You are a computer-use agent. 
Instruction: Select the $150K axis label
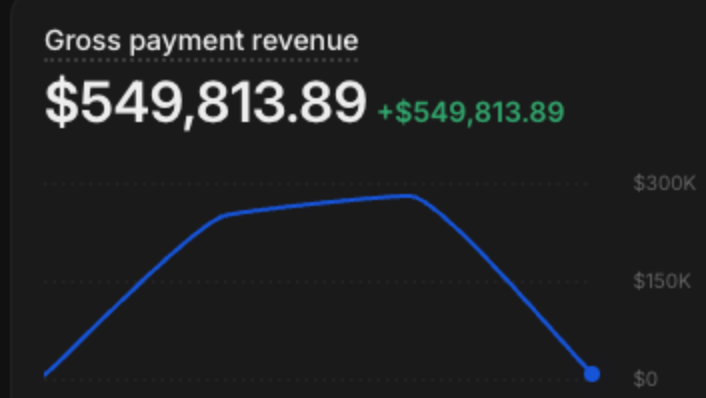point(661,281)
